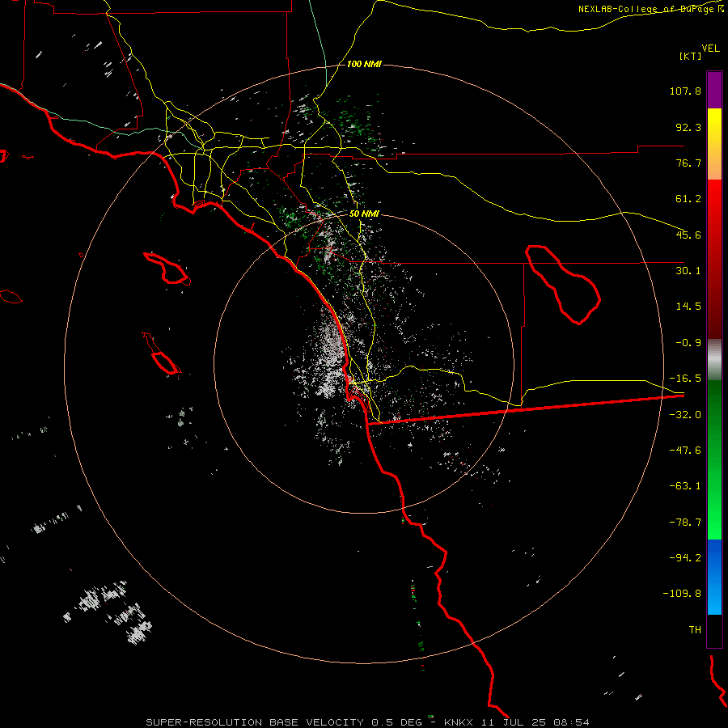Click the TH label beside the color bar
728x728 pixels.
click(x=695, y=630)
